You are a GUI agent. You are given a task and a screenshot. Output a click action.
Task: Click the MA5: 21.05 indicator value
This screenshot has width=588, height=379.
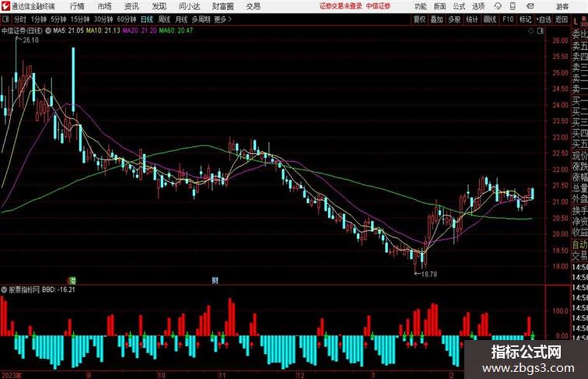[x=68, y=30]
